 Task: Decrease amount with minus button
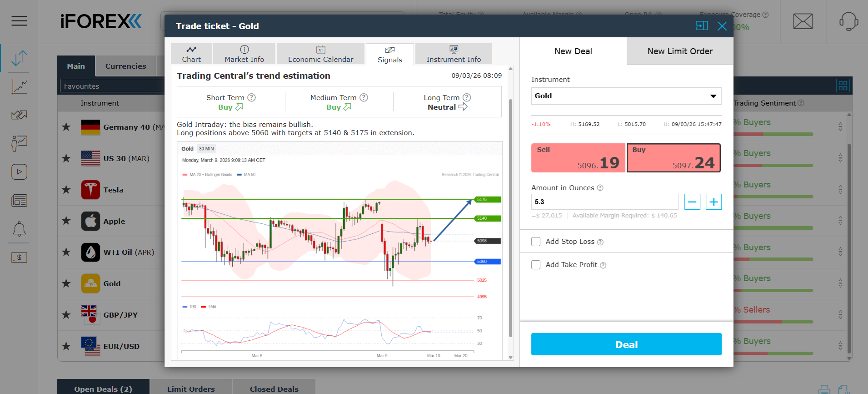click(x=692, y=202)
